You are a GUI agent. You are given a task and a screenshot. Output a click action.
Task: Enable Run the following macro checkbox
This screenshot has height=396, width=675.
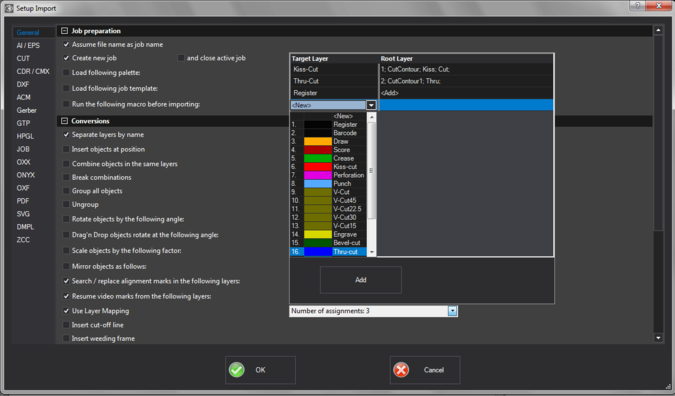66,104
